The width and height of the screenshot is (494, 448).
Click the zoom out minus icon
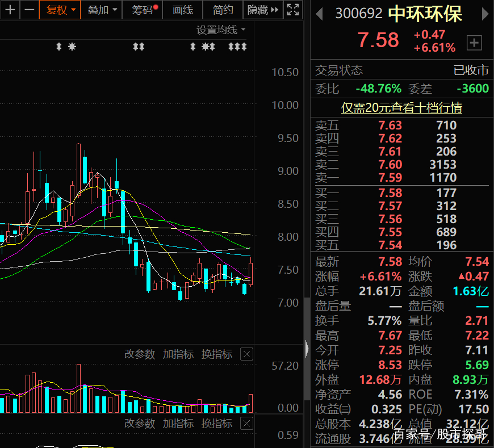click(x=29, y=10)
